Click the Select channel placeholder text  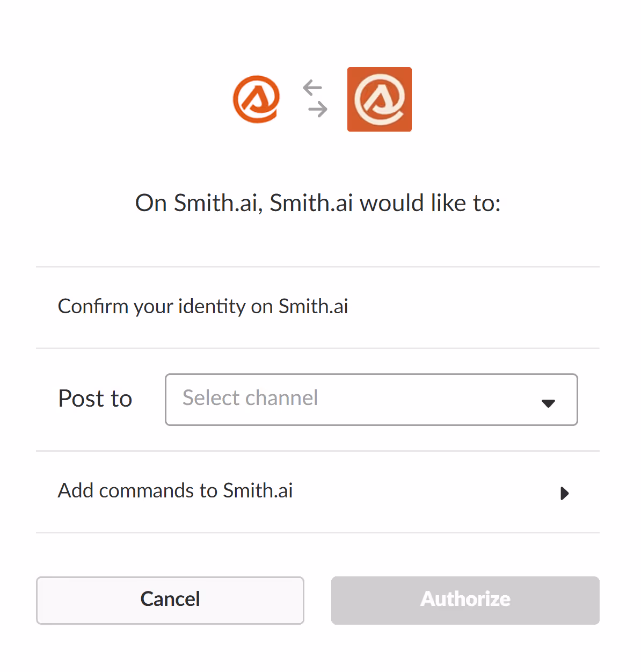pos(250,399)
